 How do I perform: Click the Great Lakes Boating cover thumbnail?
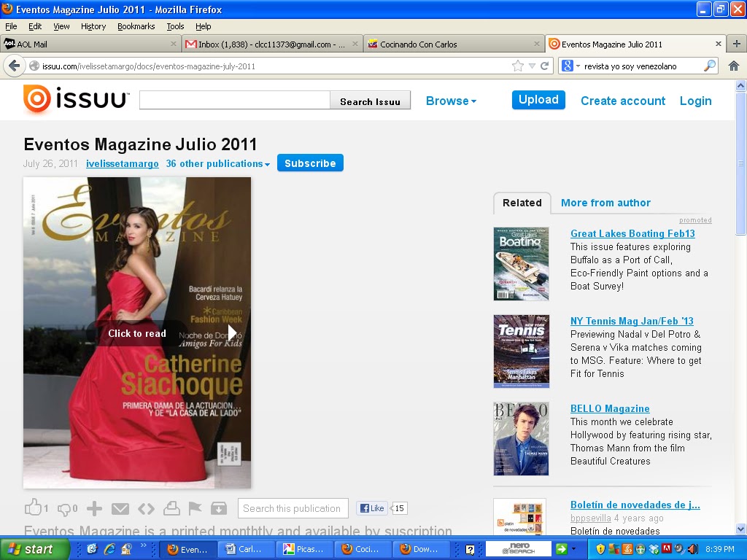521,264
